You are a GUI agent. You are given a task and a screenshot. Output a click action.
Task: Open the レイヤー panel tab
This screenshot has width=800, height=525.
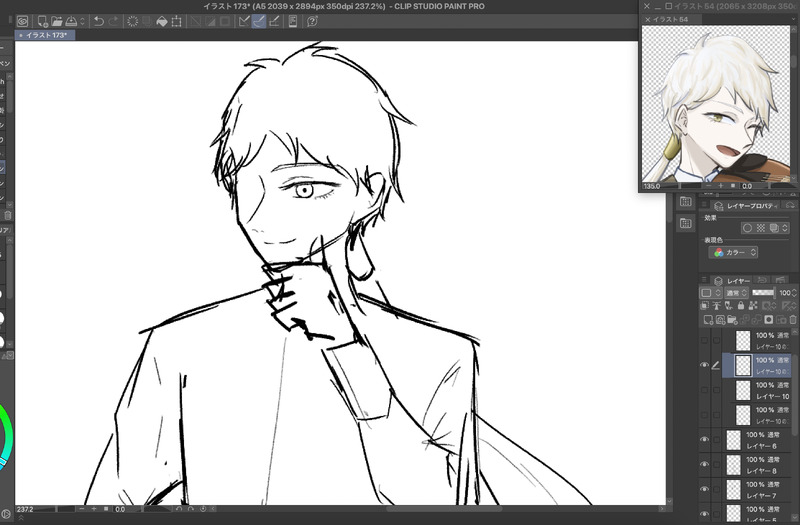click(732, 281)
